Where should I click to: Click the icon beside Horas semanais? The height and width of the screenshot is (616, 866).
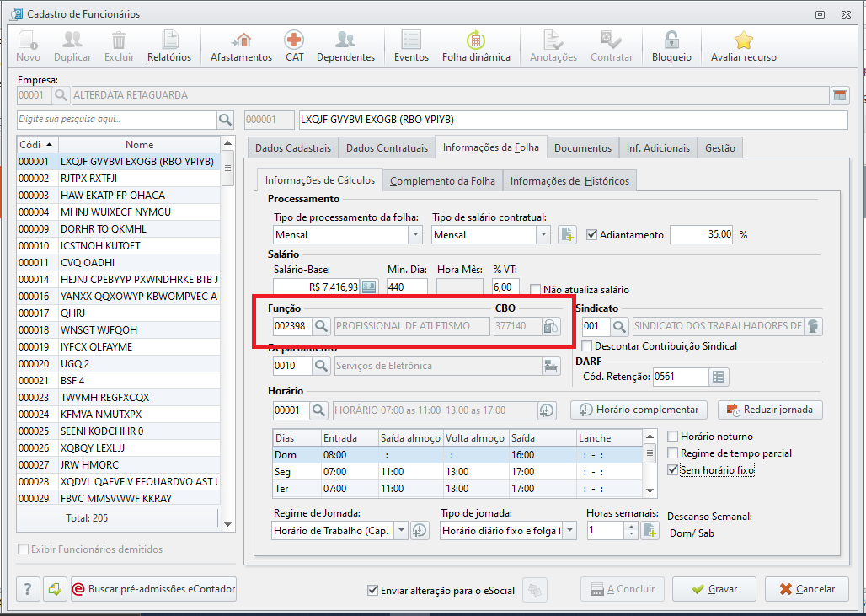pyautogui.click(x=650, y=531)
